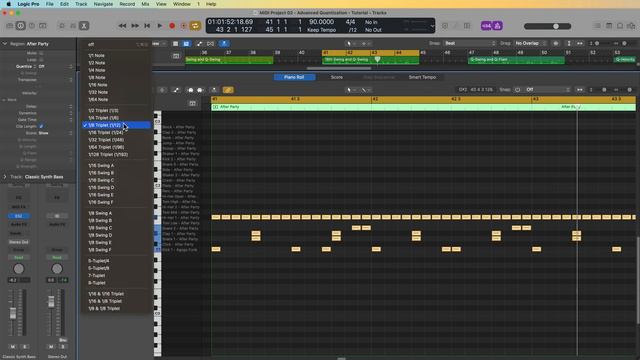Toggle the region Mute checkbox
The height and width of the screenshot is (360, 640).
[41, 53]
